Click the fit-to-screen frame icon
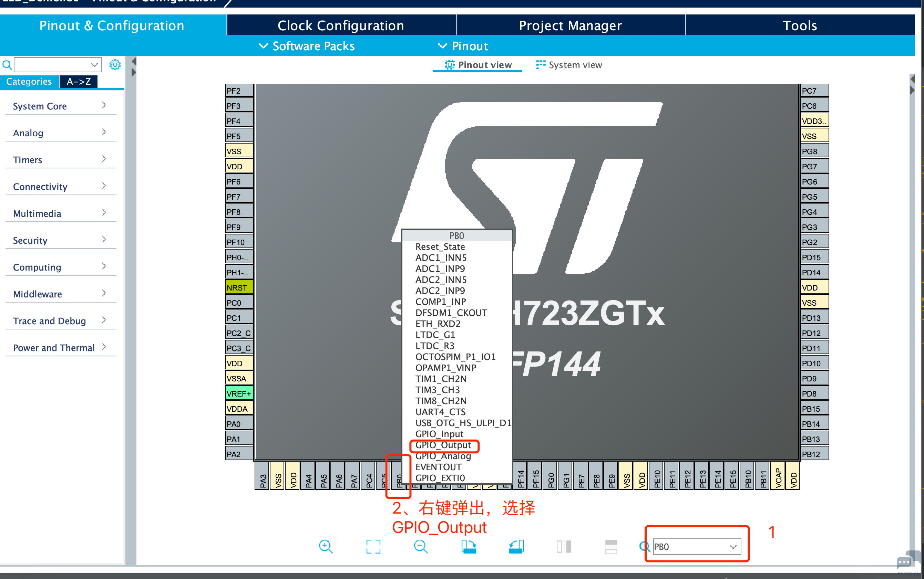Screen dimensions: 924x579 click(373, 546)
